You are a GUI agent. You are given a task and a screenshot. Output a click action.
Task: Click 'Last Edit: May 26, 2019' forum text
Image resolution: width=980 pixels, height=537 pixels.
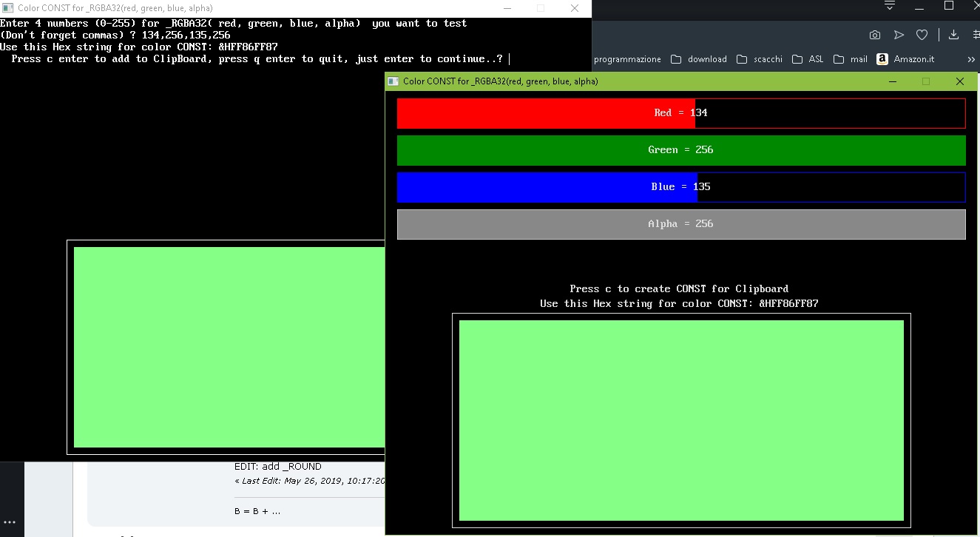310,481
